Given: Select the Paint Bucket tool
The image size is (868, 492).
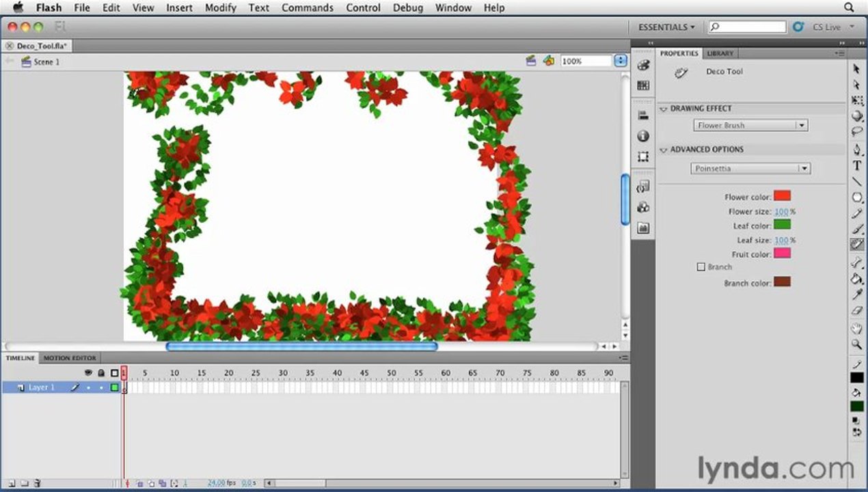Looking at the screenshot, I should click(856, 279).
